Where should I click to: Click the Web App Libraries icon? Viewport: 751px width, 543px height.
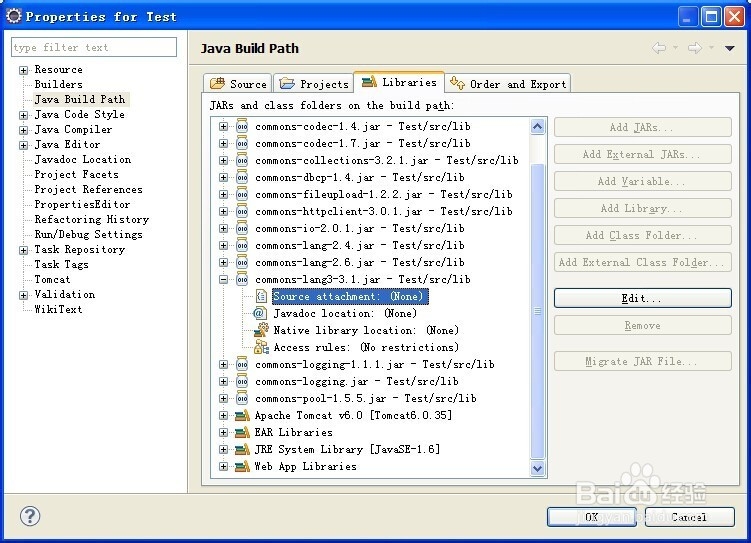(242, 466)
